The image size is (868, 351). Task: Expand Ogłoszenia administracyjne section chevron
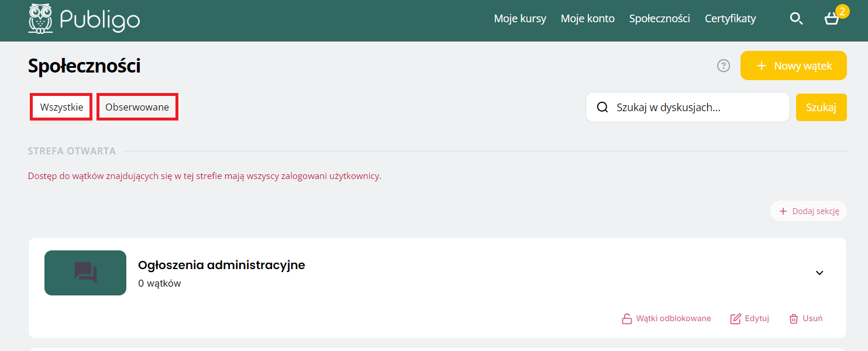tap(819, 273)
